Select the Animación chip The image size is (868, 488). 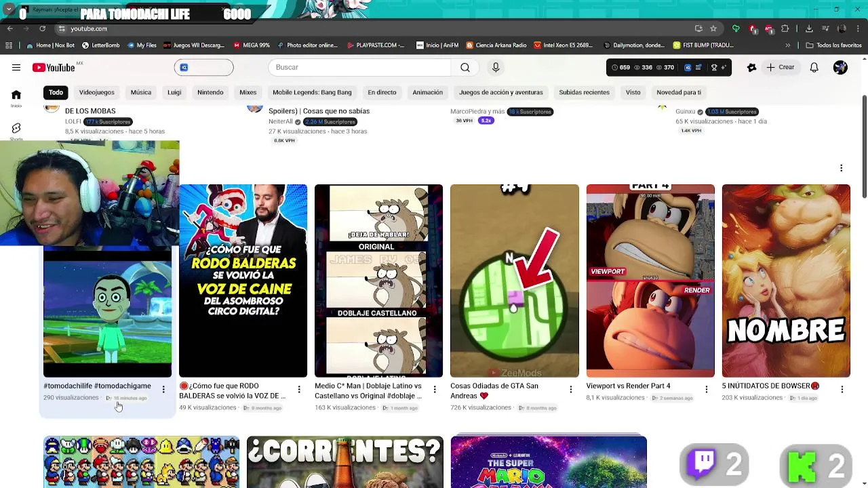tap(427, 92)
